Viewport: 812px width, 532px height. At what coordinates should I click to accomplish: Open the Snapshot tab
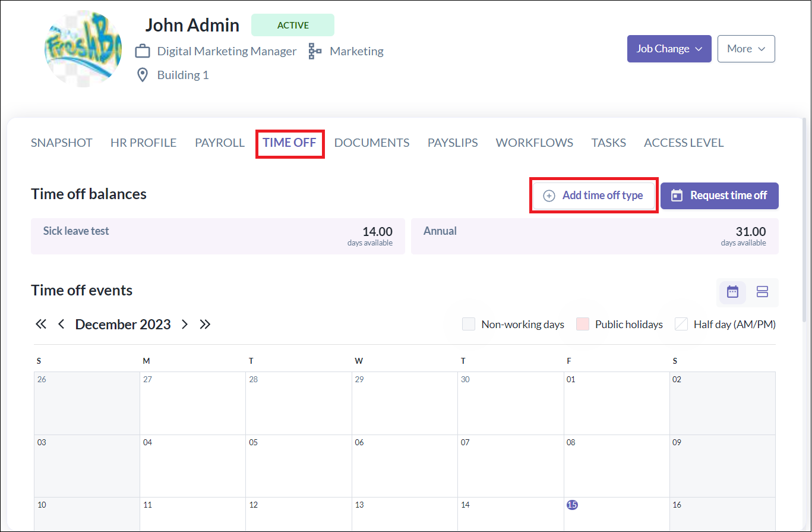click(x=62, y=143)
